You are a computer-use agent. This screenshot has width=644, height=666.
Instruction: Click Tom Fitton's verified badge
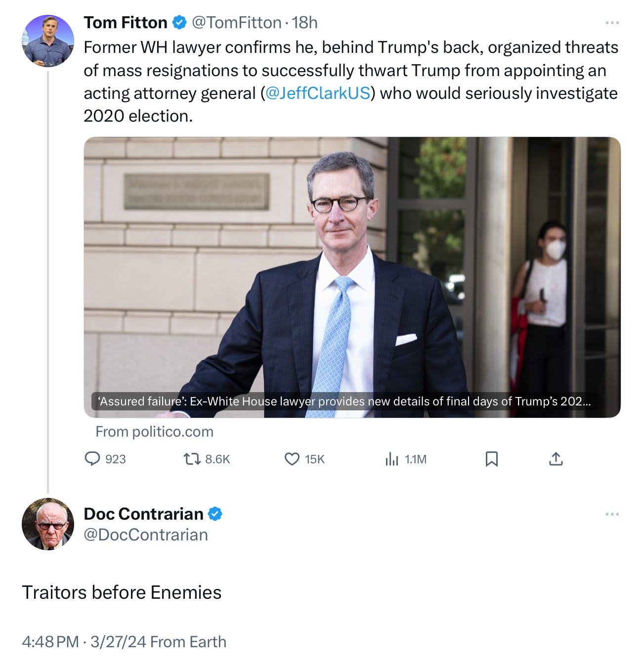click(x=179, y=23)
